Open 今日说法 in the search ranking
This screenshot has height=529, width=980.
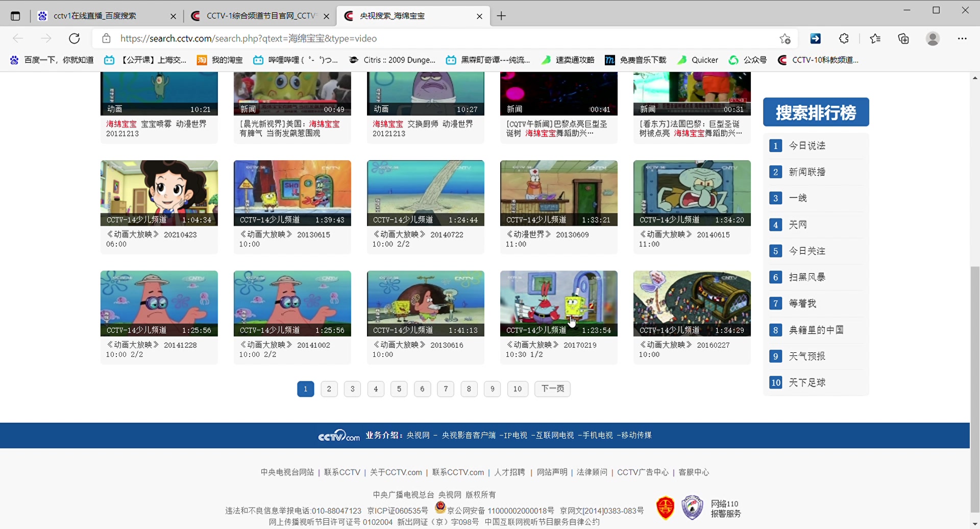point(807,146)
